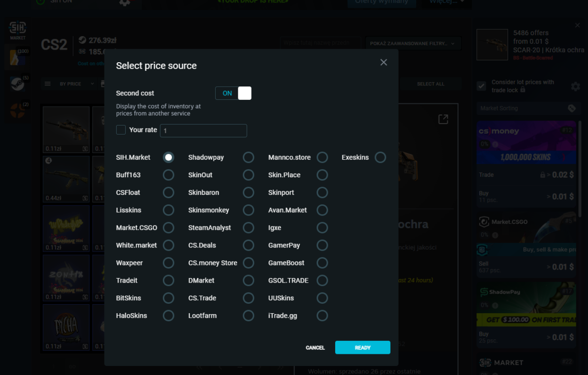588x375 pixels.
Task: Select the Buff163 radio button
Action: pyautogui.click(x=168, y=175)
